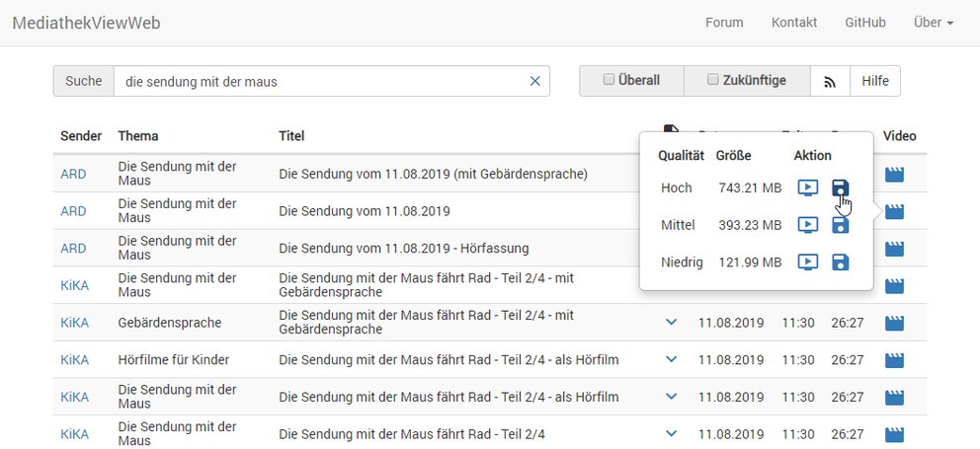This screenshot has height=449, width=980.
Task: Open video icon for first KiKA Gebärdensprache row
Action: pyautogui.click(x=894, y=286)
